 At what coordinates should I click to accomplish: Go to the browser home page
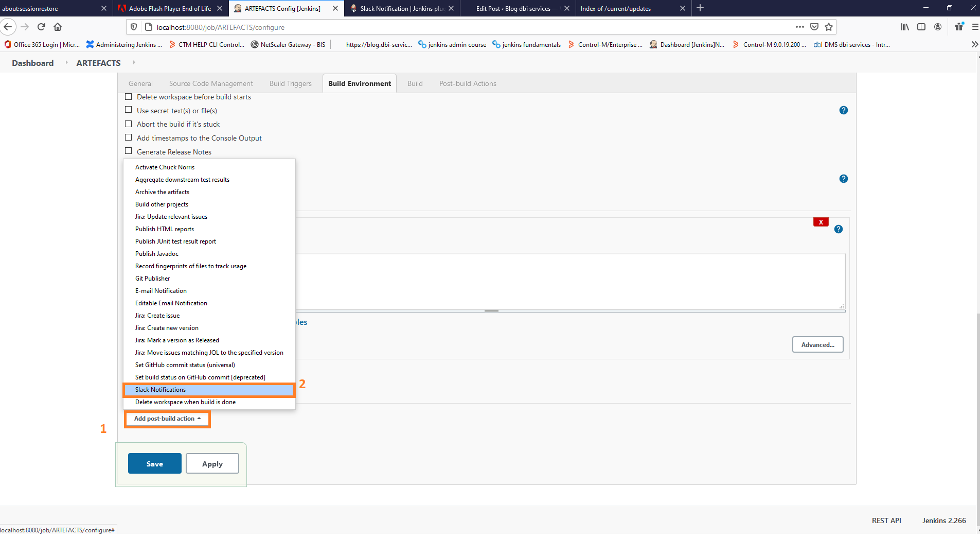(58, 27)
